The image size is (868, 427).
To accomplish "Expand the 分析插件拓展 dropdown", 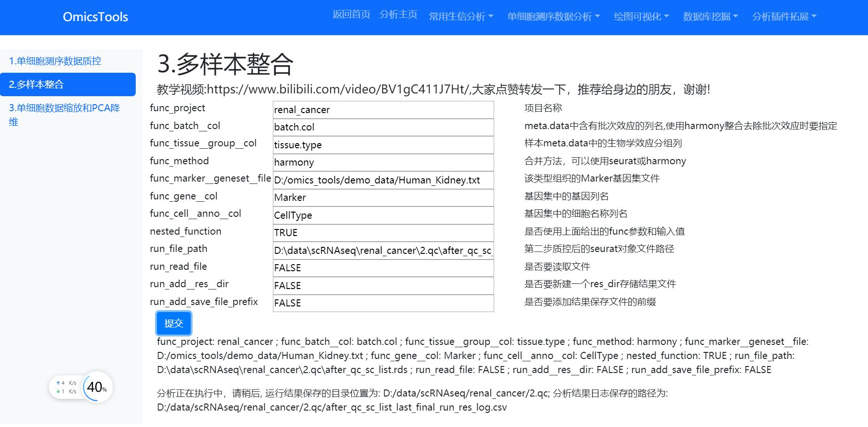I will tap(784, 17).
